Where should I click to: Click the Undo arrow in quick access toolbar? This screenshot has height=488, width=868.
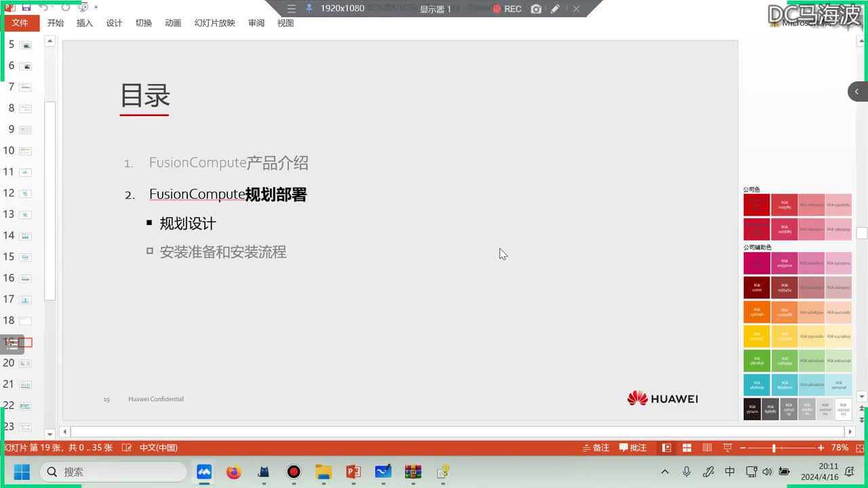point(43,7)
